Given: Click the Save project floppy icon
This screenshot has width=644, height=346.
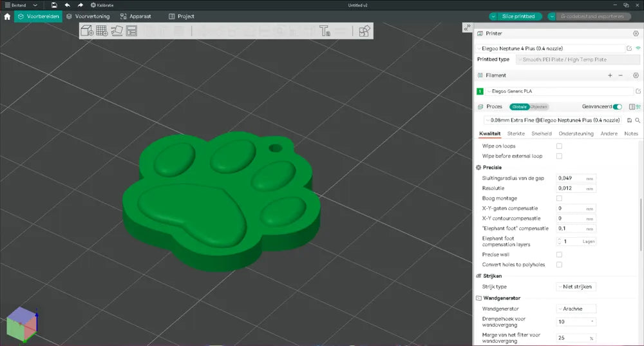Looking at the screenshot, I should (x=54, y=5).
